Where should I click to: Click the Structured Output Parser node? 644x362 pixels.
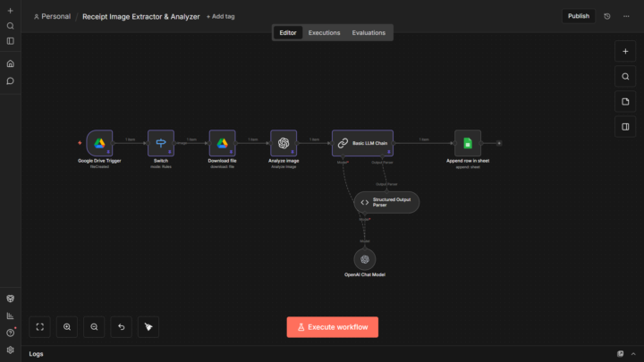pyautogui.click(x=386, y=202)
